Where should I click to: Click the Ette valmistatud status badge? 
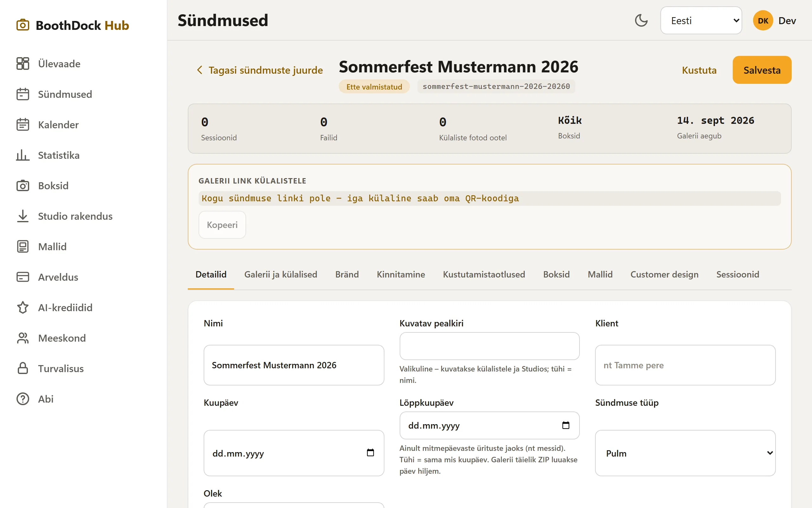click(x=374, y=87)
